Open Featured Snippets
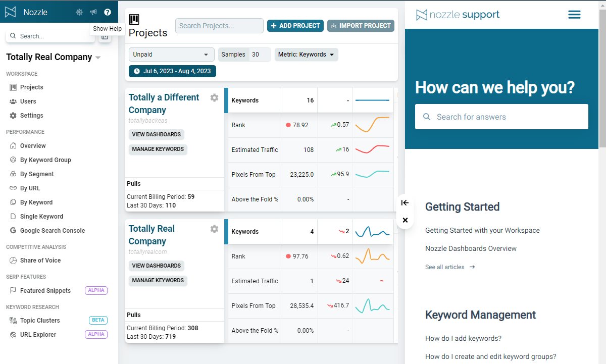The height and width of the screenshot is (364, 606). (x=45, y=291)
